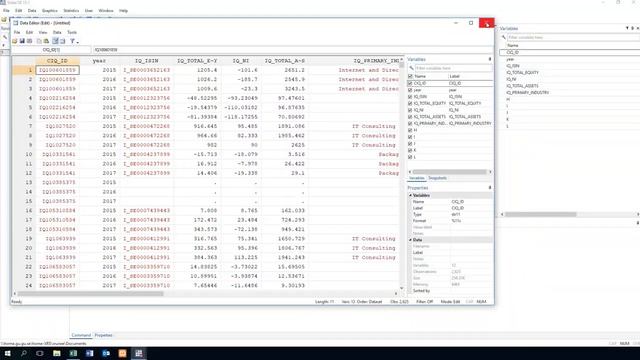Pin the Data Editor Properties panel
Viewport: 640px width, 360px height.
pos(490,188)
